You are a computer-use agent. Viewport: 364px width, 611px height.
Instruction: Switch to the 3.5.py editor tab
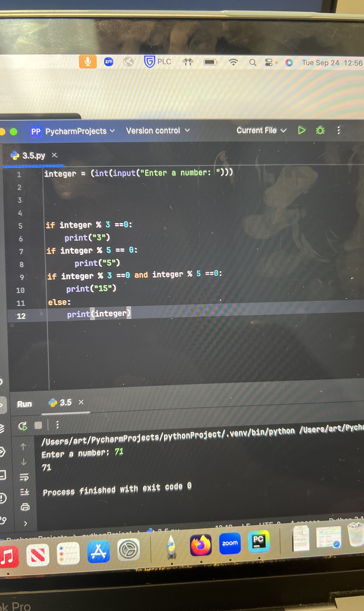33,155
